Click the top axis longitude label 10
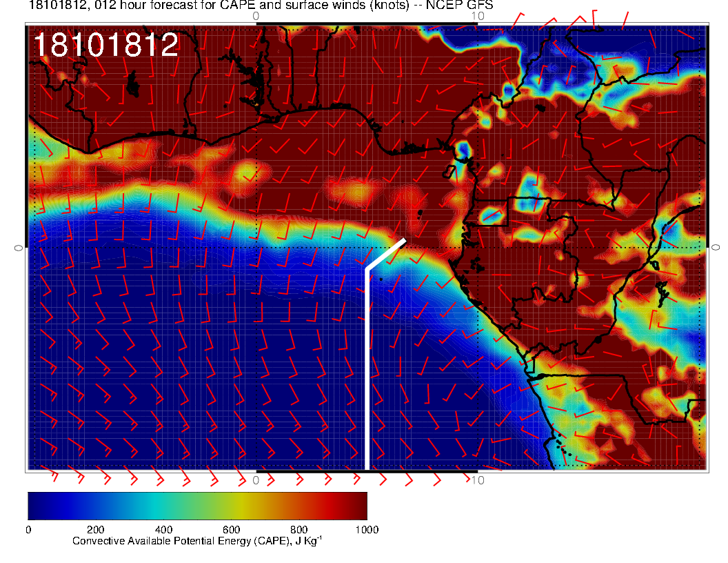The width and height of the screenshot is (728, 563). click(476, 15)
